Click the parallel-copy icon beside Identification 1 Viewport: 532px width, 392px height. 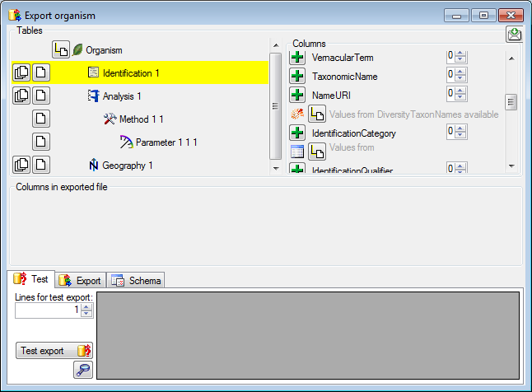21,72
